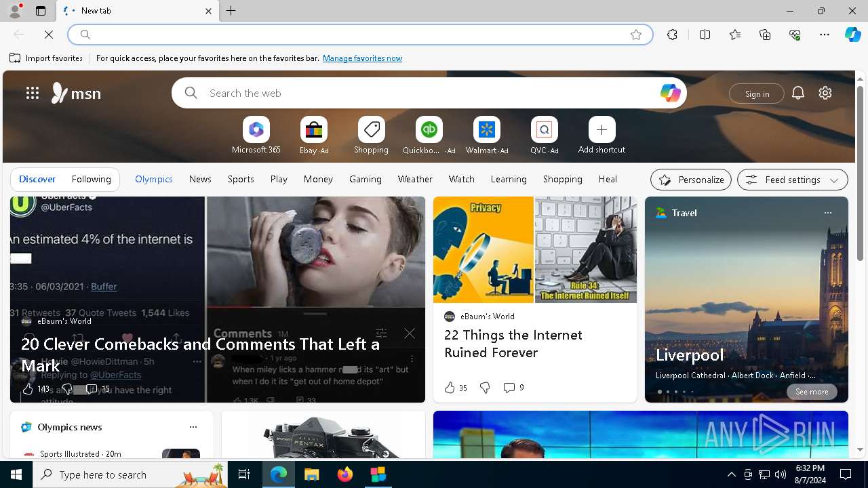Image resolution: width=868 pixels, height=488 pixels.
Task: Open the QuickBooks shortcut
Action: (429, 136)
